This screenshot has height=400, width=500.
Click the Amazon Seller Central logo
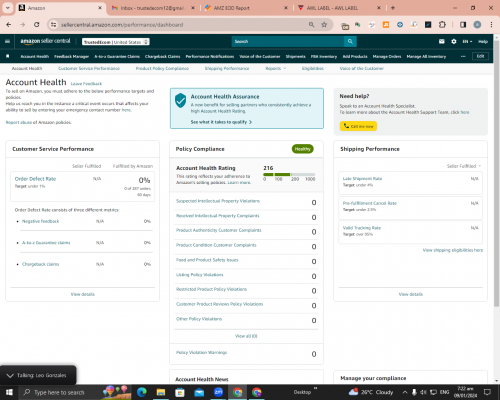click(45, 41)
